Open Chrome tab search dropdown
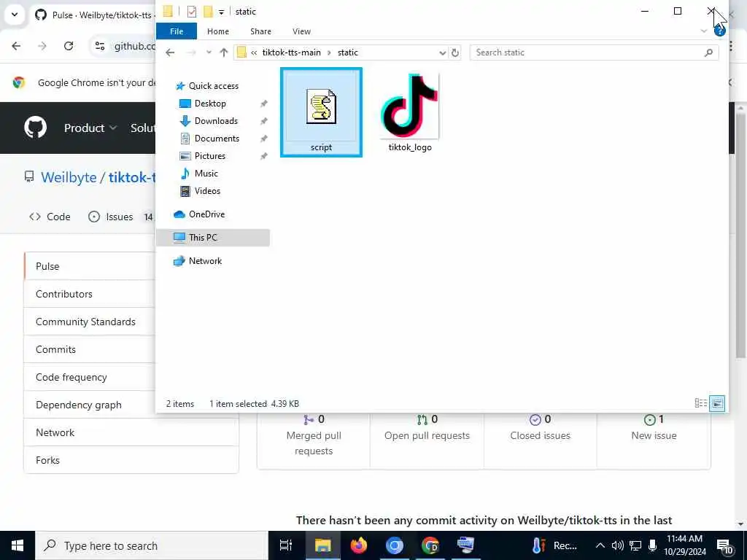 click(15, 15)
